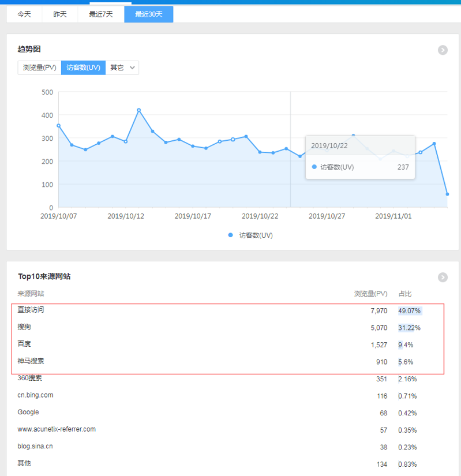The width and height of the screenshot is (461, 476).
Task: Click www.acunetix-referrer.com source entry
Action: 57,429
